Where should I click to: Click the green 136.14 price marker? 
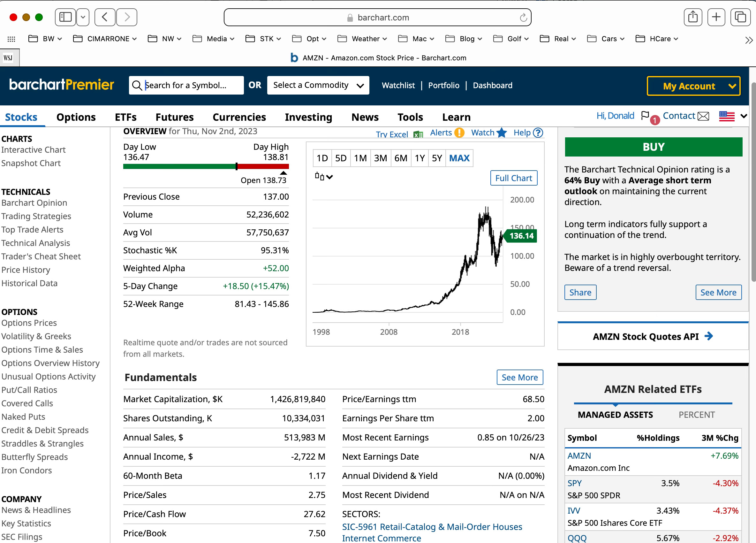tap(520, 236)
